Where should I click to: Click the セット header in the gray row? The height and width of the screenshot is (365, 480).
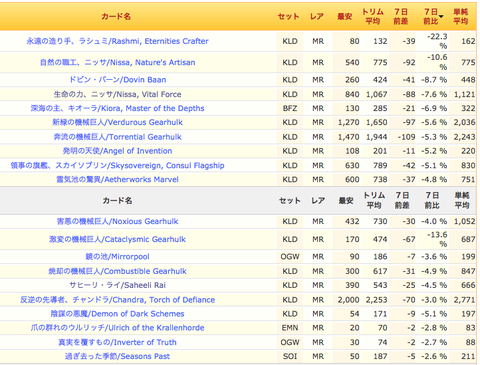290,200
